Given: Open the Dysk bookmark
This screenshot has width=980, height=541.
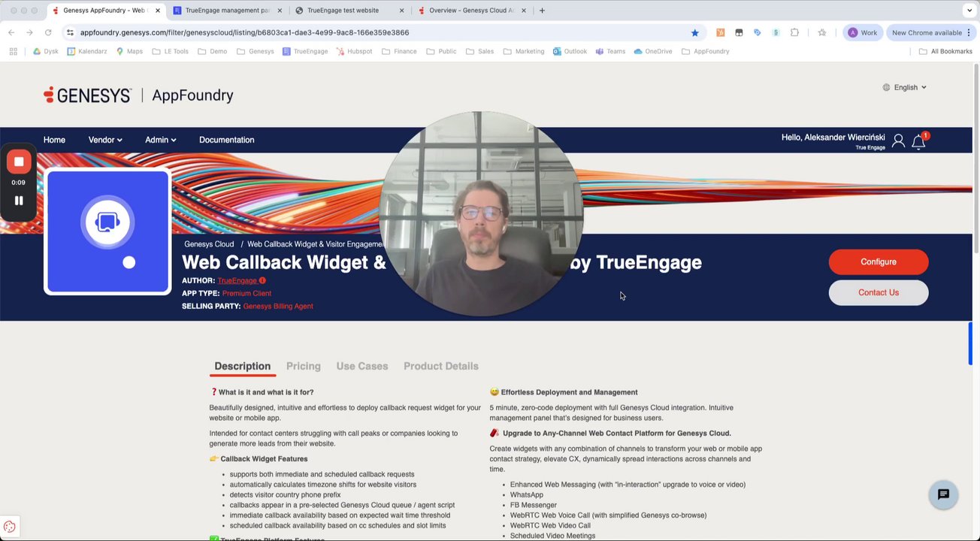Looking at the screenshot, I should click(46, 51).
